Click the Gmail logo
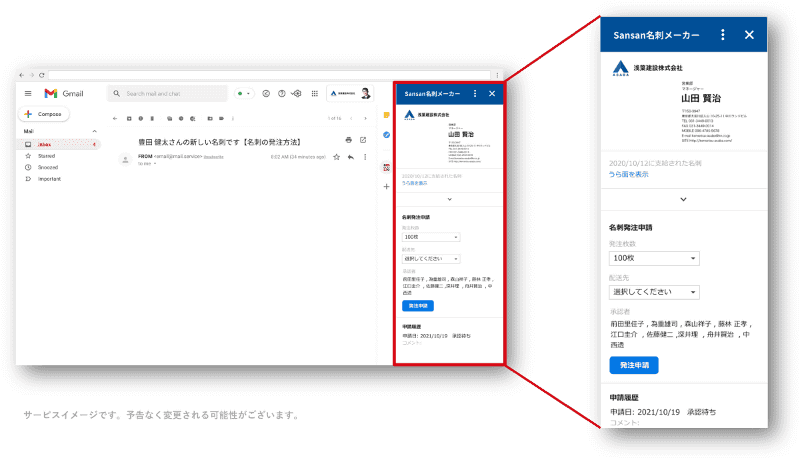 point(64,93)
